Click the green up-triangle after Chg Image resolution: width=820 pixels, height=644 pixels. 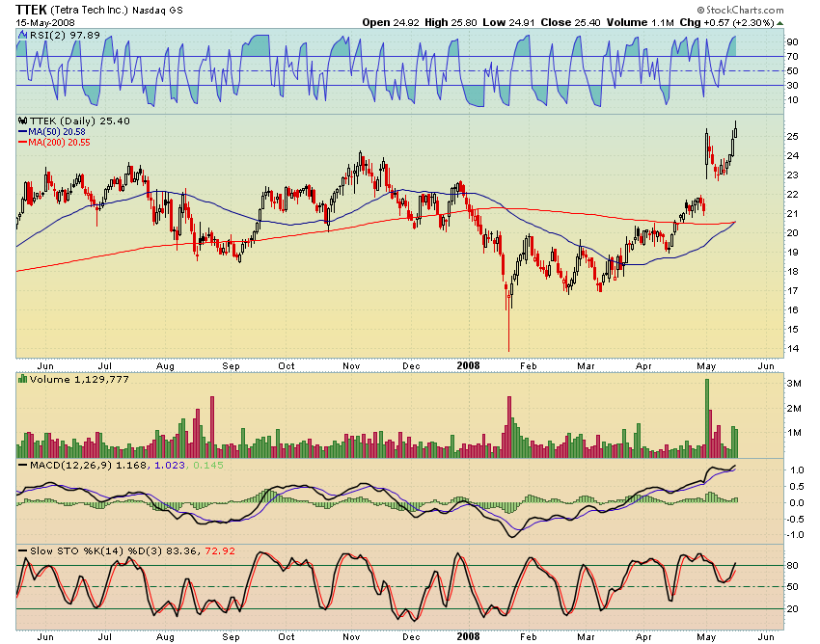pos(779,23)
